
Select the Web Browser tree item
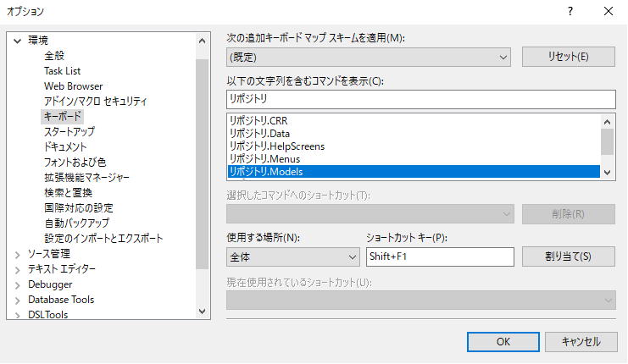pos(73,86)
